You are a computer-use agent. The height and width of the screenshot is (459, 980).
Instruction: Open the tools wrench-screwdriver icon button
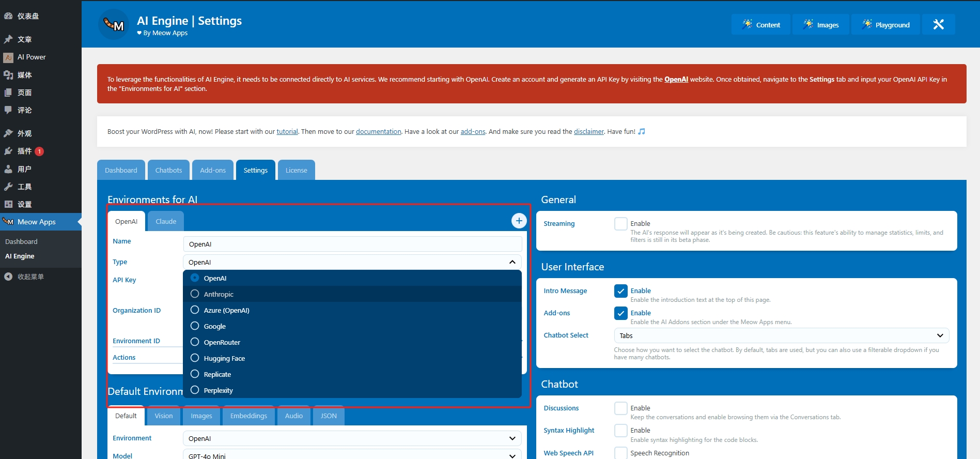coord(938,24)
